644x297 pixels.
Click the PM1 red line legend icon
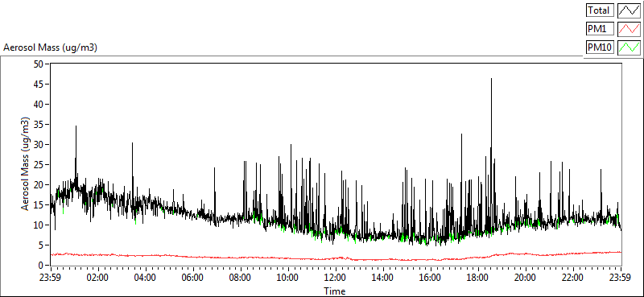point(629,29)
